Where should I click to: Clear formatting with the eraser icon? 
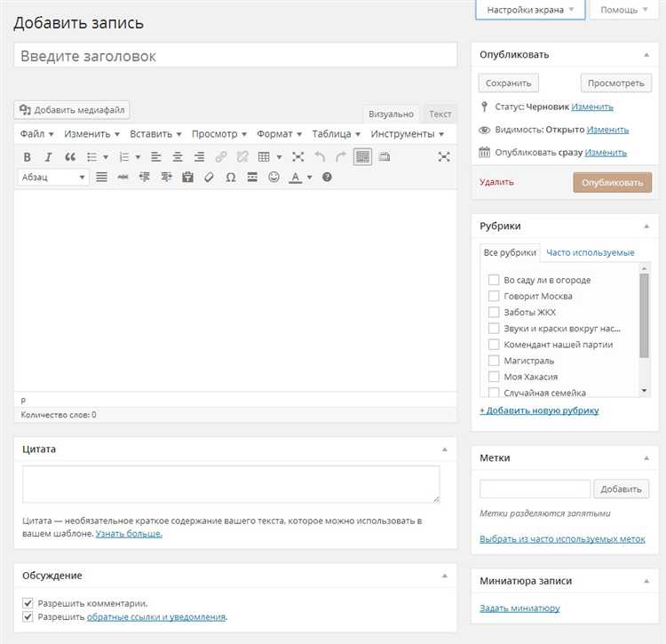coord(209,177)
